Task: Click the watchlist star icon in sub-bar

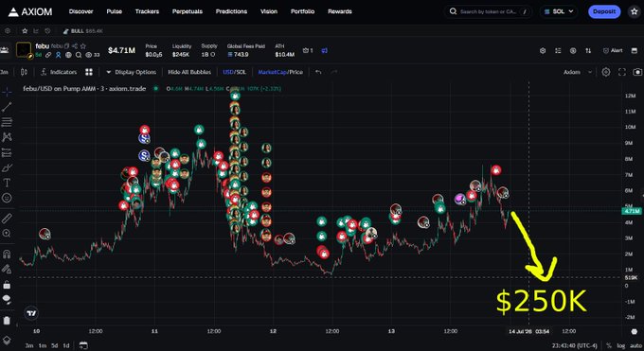Action: (25, 31)
